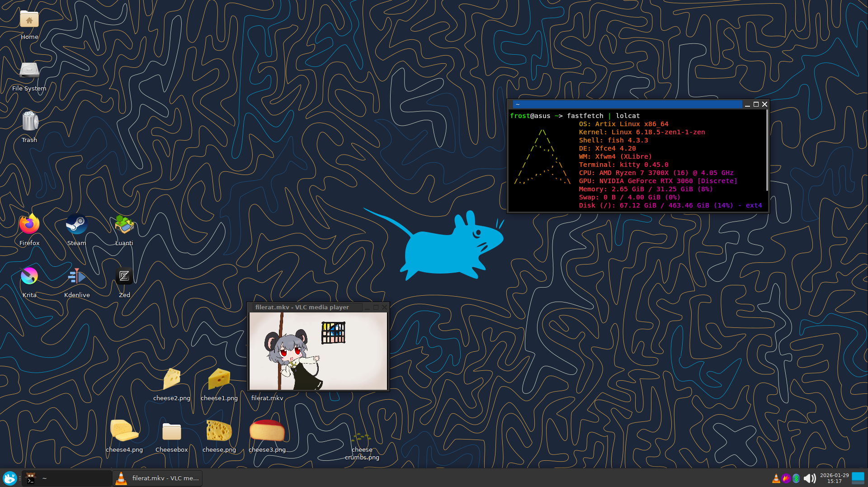This screenshot has width=868, height=487.
Task: Select the Zed editor desktop icon
Action: pos(124,276)
